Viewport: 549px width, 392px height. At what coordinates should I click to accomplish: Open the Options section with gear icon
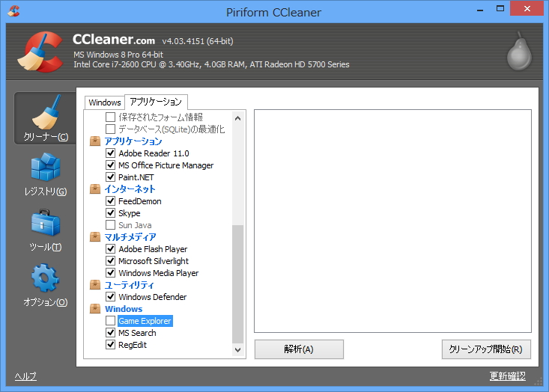tap(46, 285)
